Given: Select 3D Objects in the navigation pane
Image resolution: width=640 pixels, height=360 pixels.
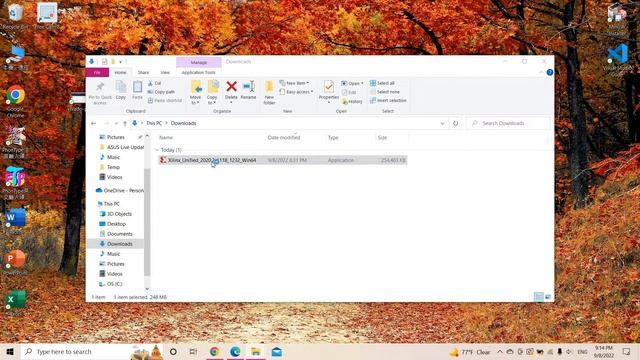Looking at the screenshot, I should [116, 214].
